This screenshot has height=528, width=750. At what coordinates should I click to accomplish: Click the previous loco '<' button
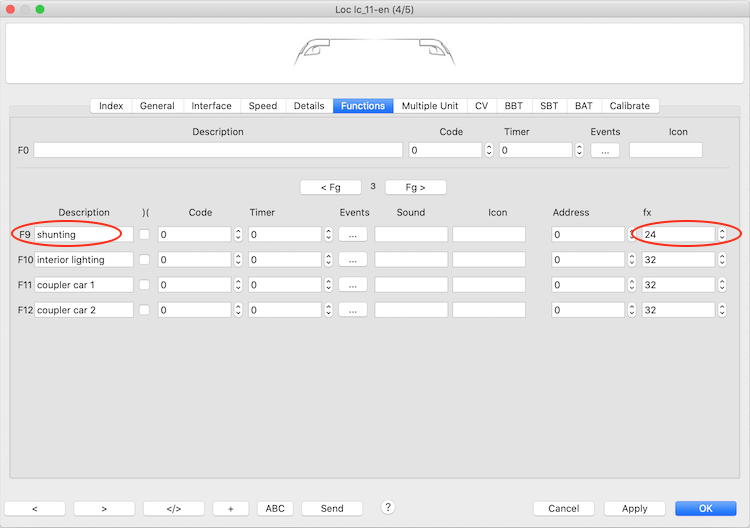pyautogui.click(x=35, y=508)
